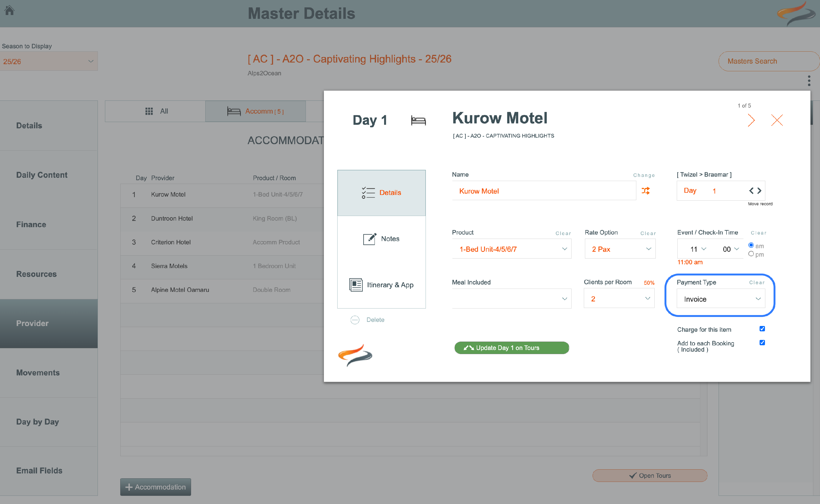This screenshot has height=504, width=820.
Task: Toggle Add to each Booking checkbox
Action: point(762,343)
